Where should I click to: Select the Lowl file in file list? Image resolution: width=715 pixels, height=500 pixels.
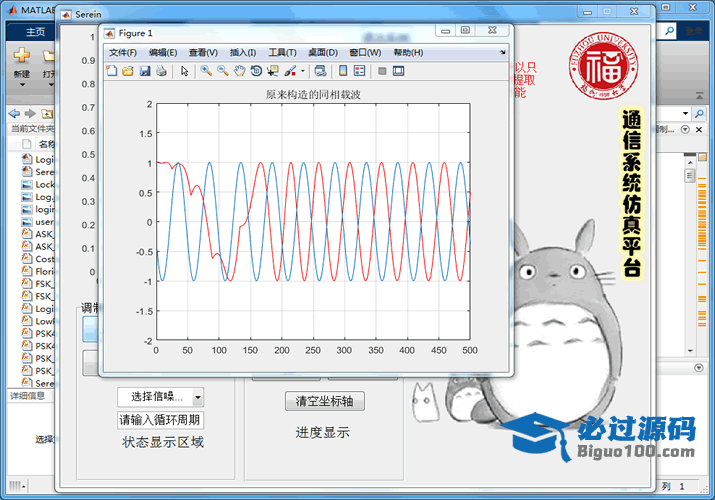click(x=38, y=321)
